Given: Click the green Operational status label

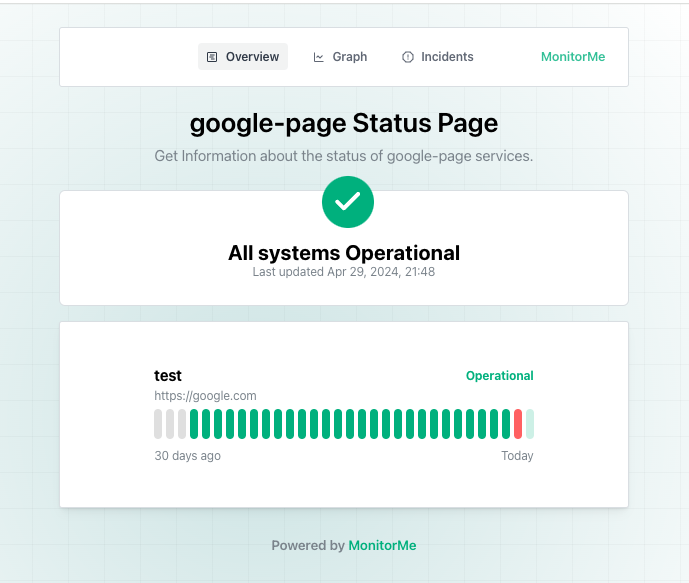Looking at the screenshot, I should (500, 376).
